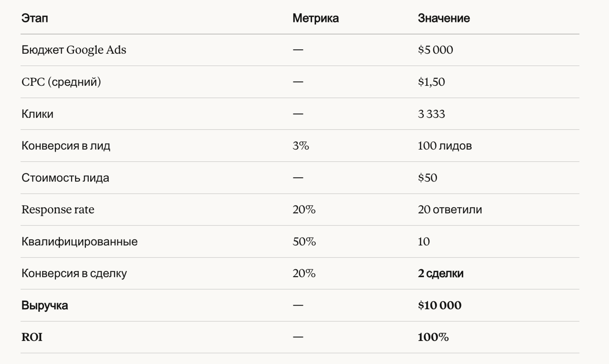The width and height of the screenshot is (609, 364).
Task: Click the 100% ROI value
Action: (433, 337)
